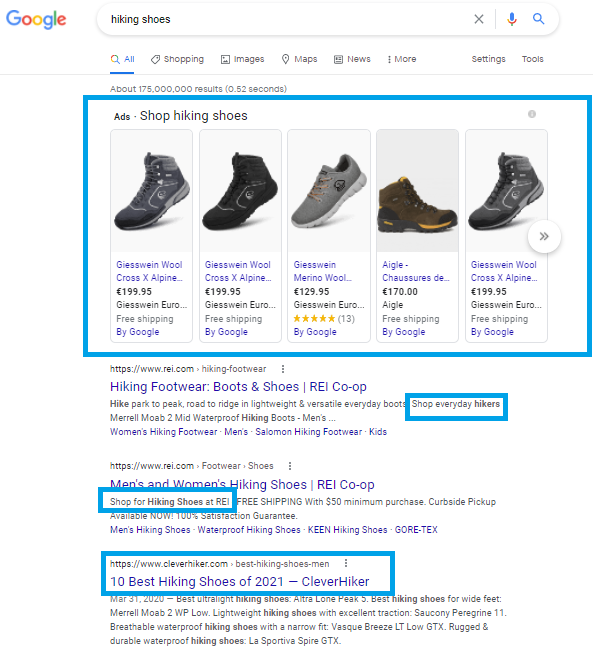Open 10 Best Hiking Shoes of 2021 result
593x655 pixels.
[239, 581]
